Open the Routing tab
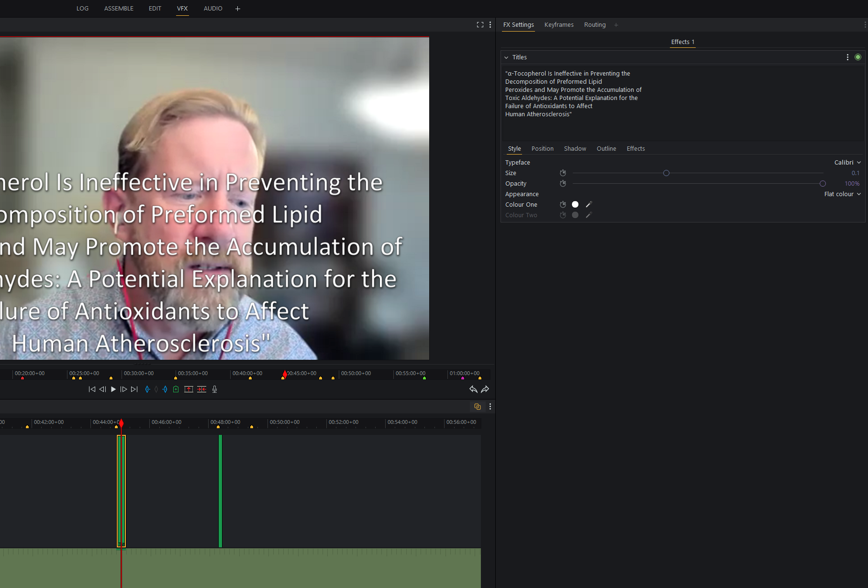This screenshot has width=868, height=588. pyautogui.click(x=595, y=25)
